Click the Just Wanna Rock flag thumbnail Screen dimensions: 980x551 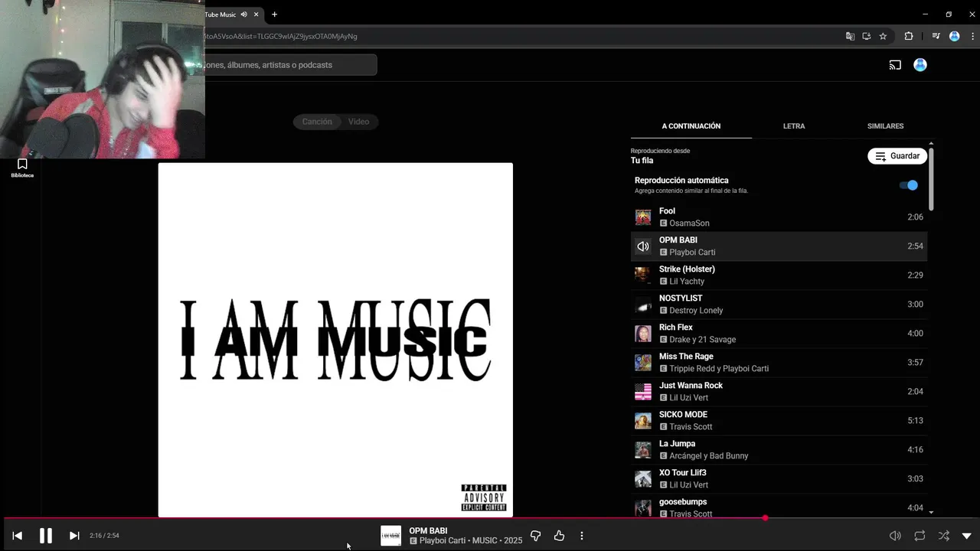coord(643,392)
